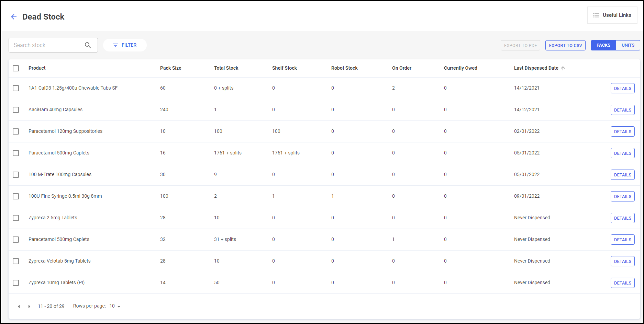Switch the view to Units
Image resolution: width=644 pixels, height=324 pixels.
628,45
